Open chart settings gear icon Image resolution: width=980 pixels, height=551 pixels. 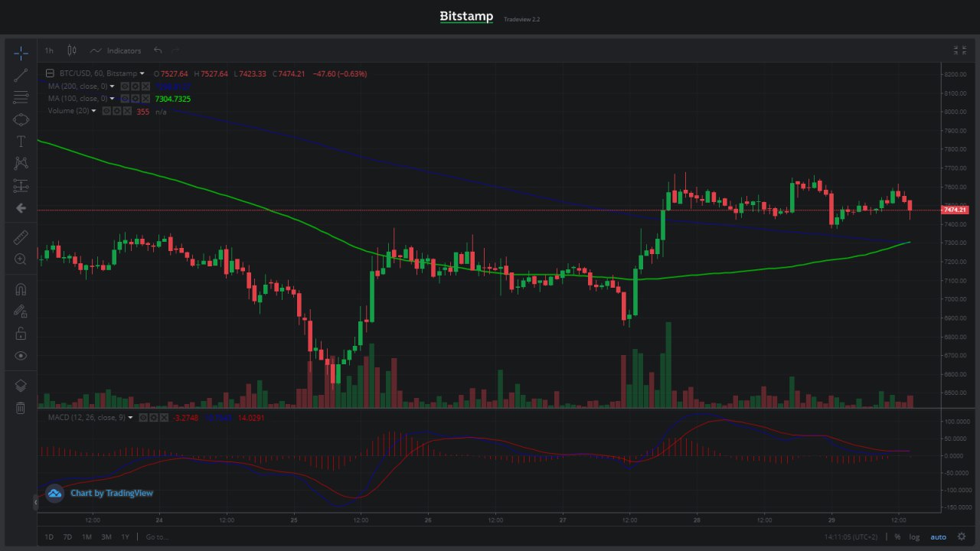click(x=962, y=536)
